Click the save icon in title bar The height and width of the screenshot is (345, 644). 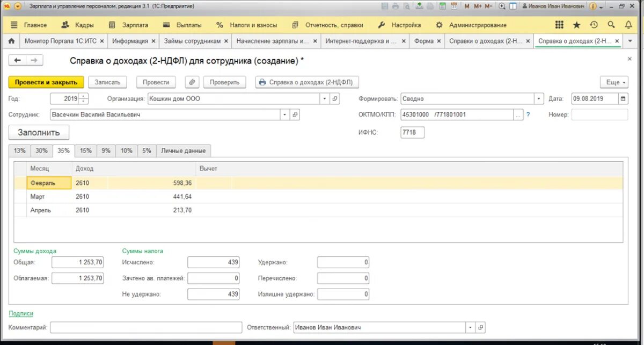pyautogui.click(x=384, y=5)
